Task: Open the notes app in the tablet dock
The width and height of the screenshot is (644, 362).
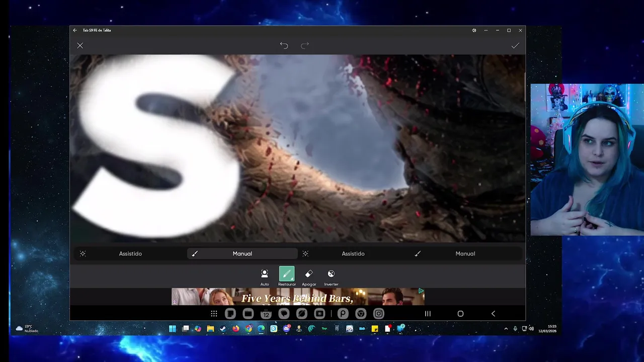Action: coord(230,314)
